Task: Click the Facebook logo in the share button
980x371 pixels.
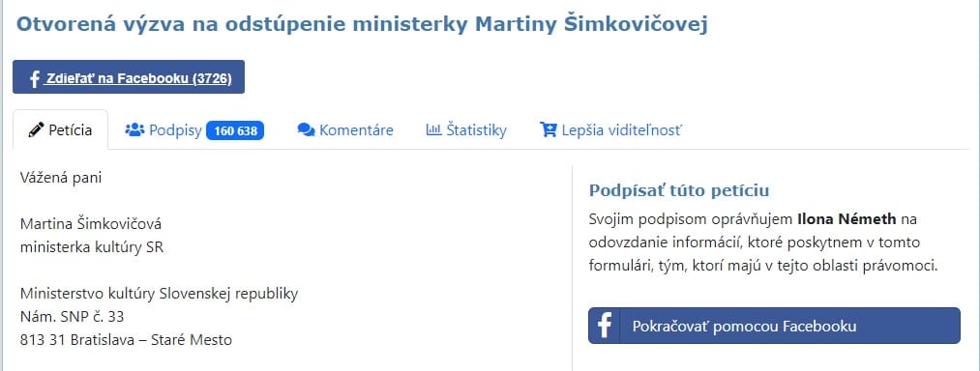Action: tap(35, 78)
